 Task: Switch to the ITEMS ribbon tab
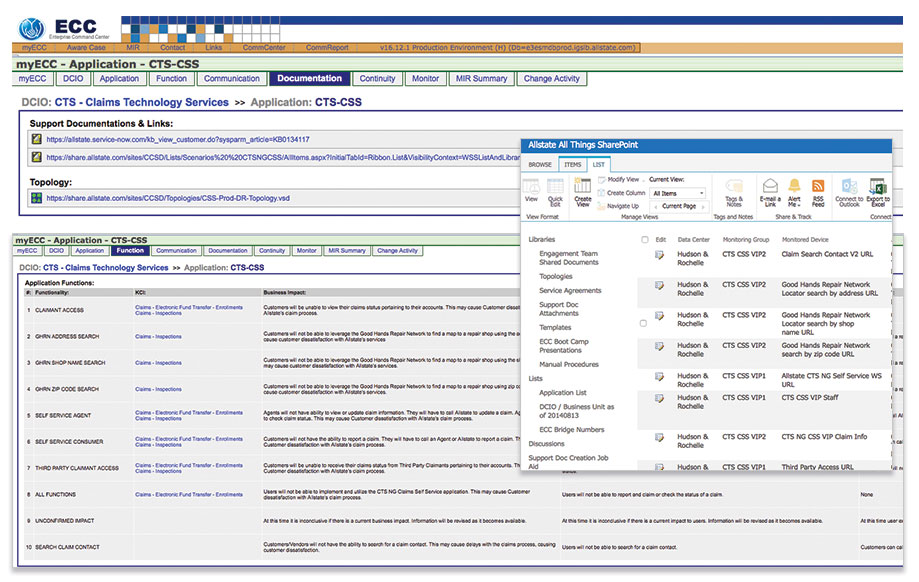pos(573,165)
